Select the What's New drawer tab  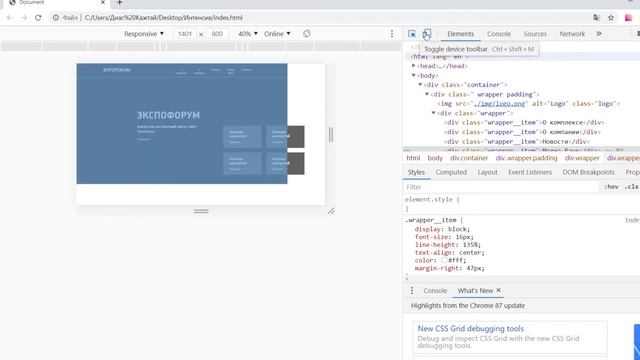[475, 291]
